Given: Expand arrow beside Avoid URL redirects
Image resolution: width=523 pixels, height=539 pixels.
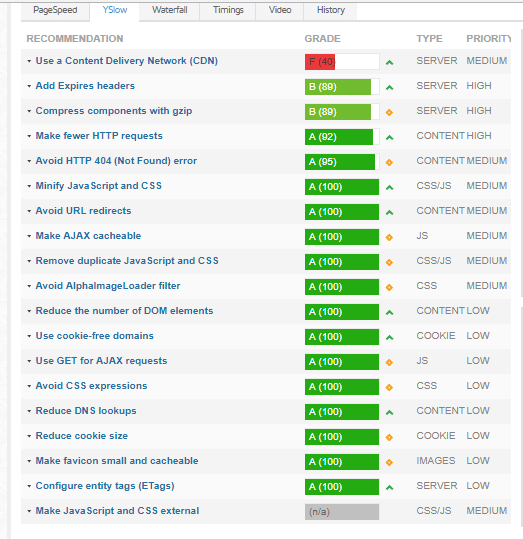Looking at the screenshot, I should 29,211.
